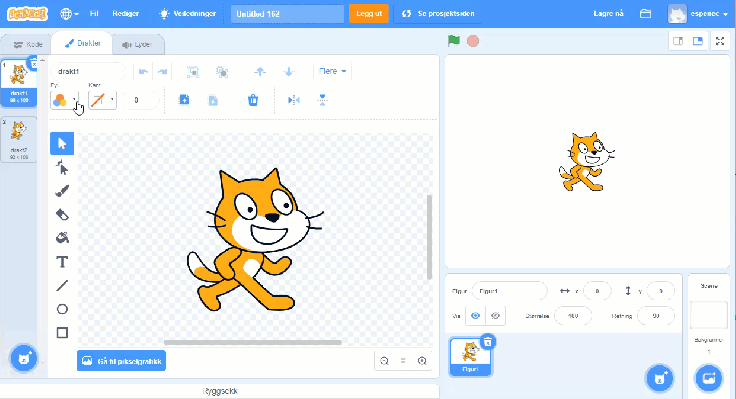Open the Rediger menu
This screenshot has height=399, width=736.
(x=125, y=14)
